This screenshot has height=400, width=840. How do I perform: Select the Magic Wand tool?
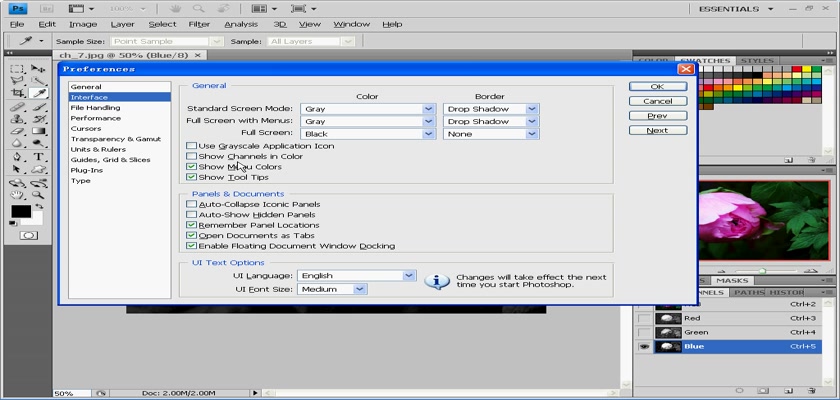[x=38, y=81]
